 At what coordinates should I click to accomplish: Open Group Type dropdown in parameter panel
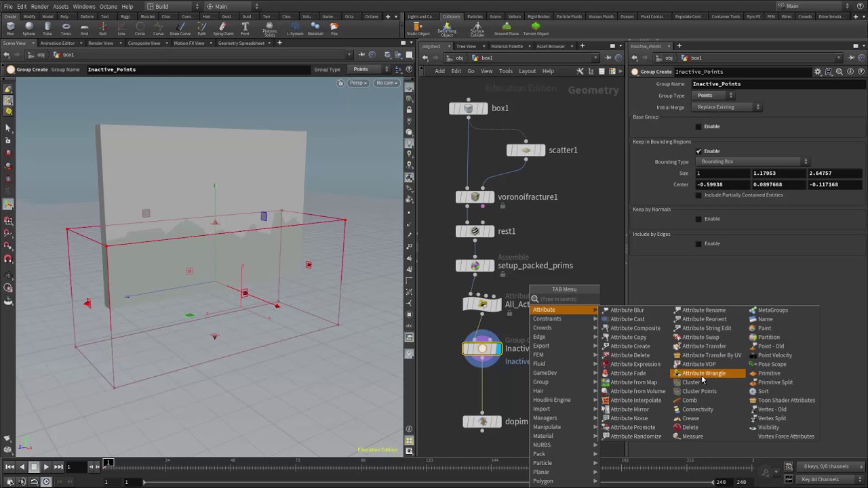tap(713, 96)
